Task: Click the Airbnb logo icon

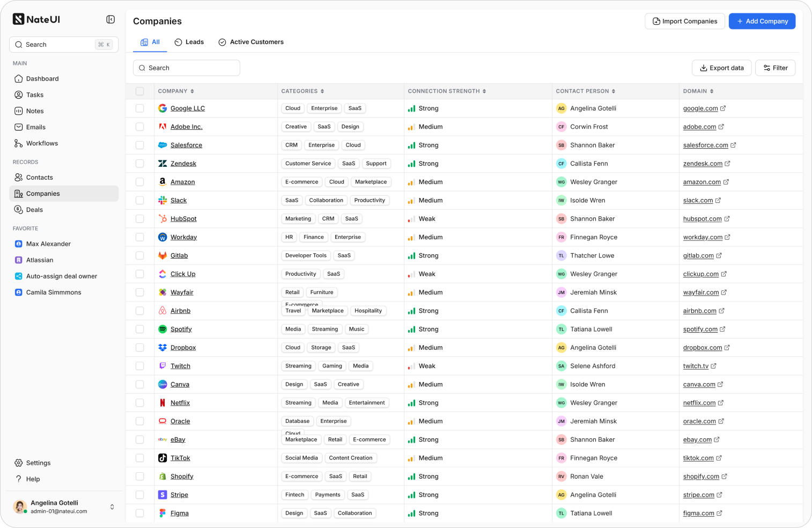Action: (163, 311)
